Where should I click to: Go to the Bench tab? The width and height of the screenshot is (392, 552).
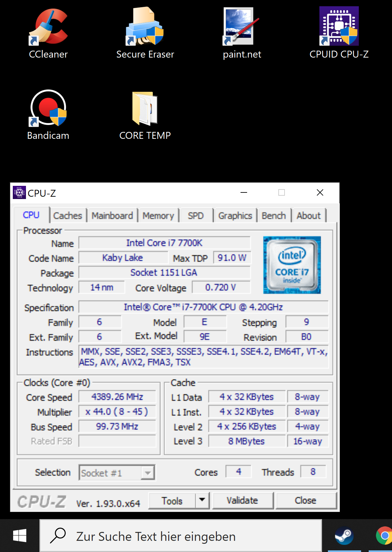coord(274,216)
